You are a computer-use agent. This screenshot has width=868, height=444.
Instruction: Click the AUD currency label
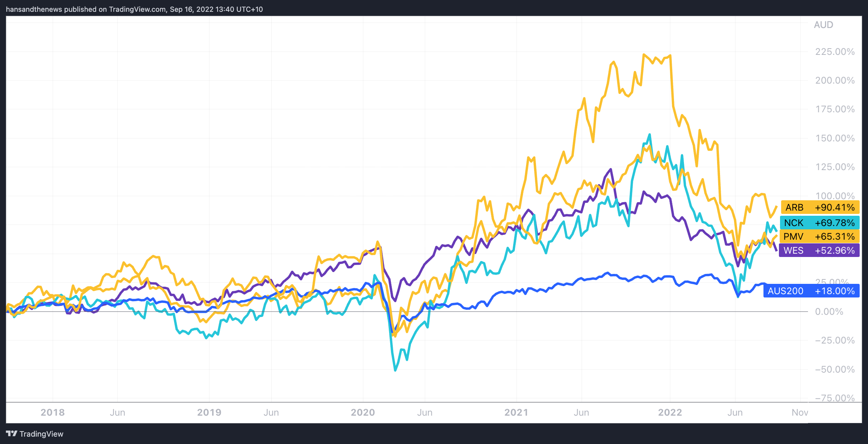tap(823, 25)
